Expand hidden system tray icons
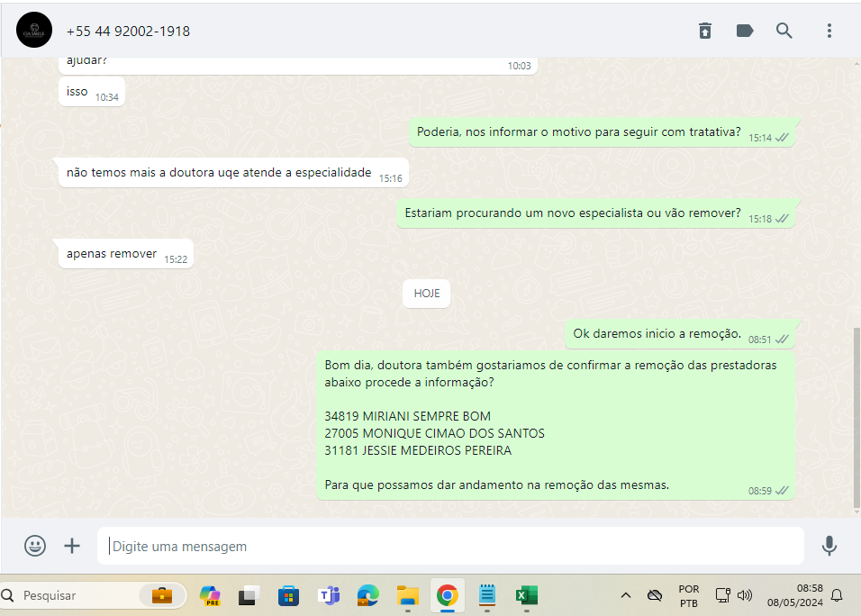 point(625,595)
